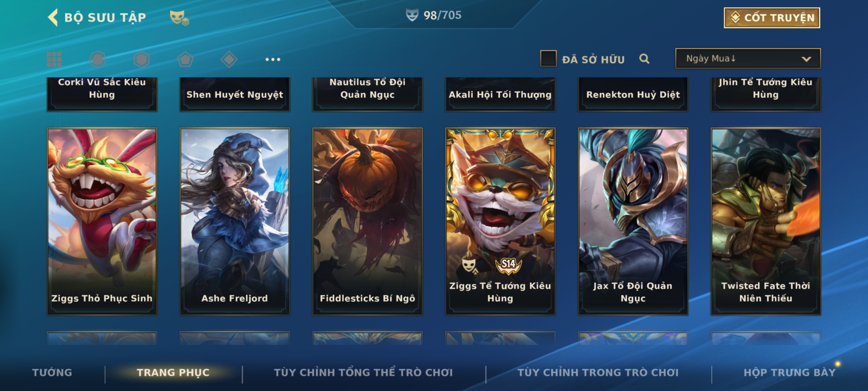Click the Cốt Truyện button
Image resolution: width=868 pixels, height=391 pixels.
point(772,18)
